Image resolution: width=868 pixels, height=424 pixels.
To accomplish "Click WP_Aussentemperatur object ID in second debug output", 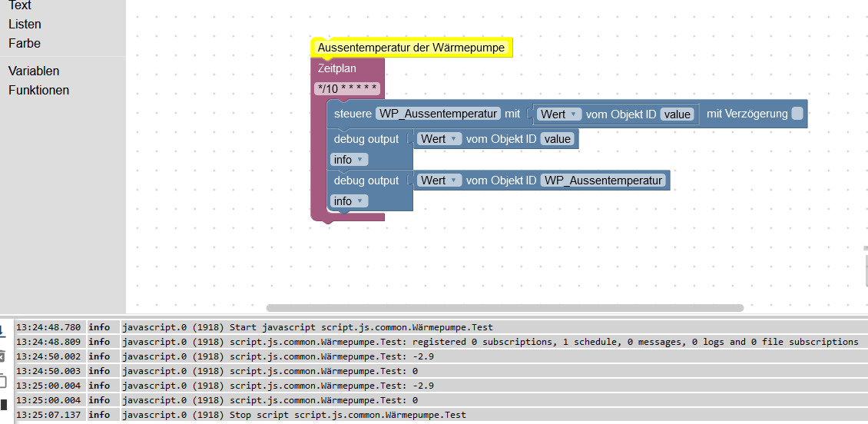I will click(603, 181).
